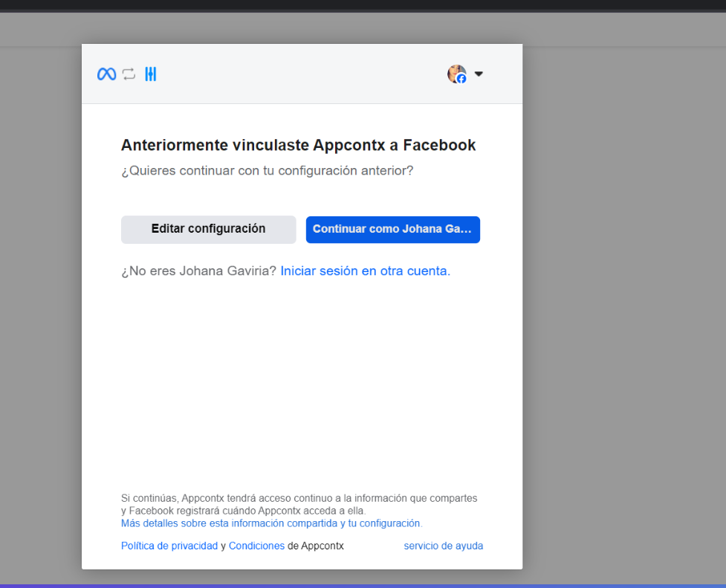This screenshot has height=588, width=726.
Task: Click the dimmed background outside the dialog
Action: point(624,297)
